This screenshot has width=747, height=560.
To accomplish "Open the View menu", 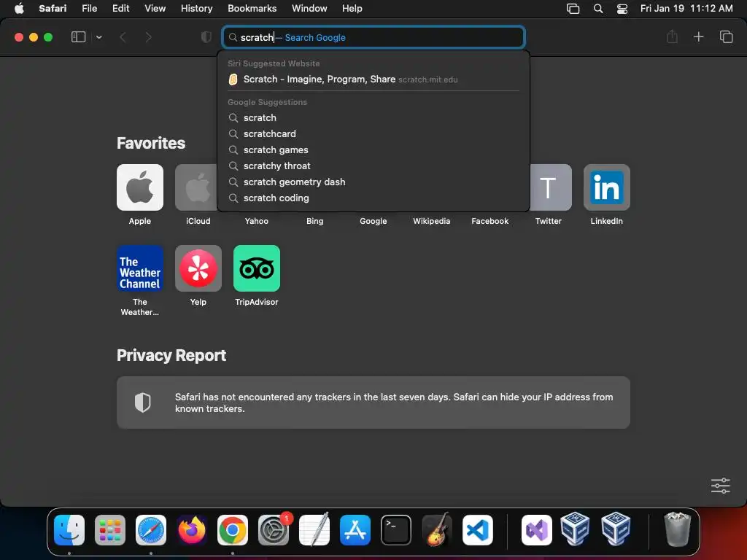I will point(155,8).
